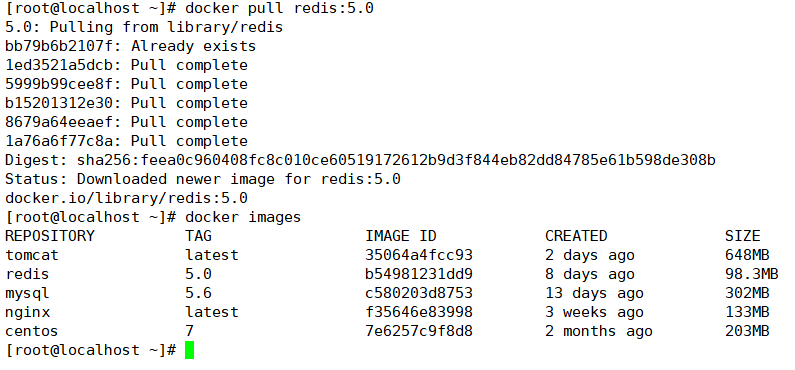Select the tomcat repository name
This screenshot has height=370, width=795.
[32, 255]
